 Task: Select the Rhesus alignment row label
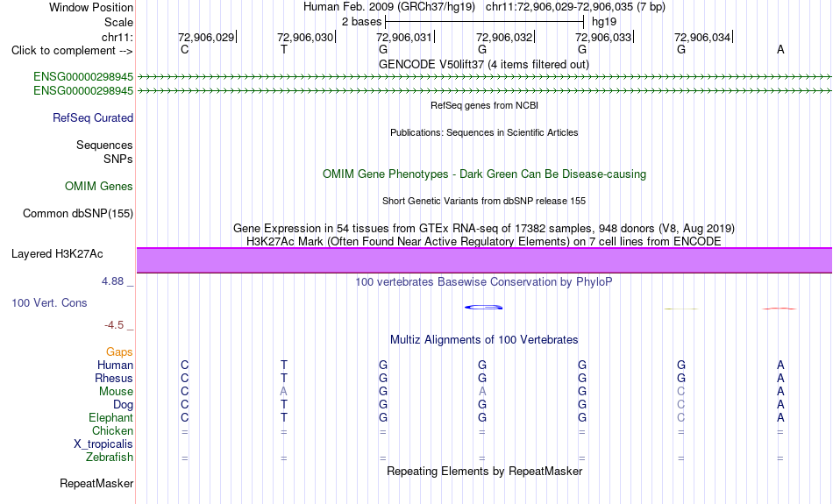click(x=114, y=378)
